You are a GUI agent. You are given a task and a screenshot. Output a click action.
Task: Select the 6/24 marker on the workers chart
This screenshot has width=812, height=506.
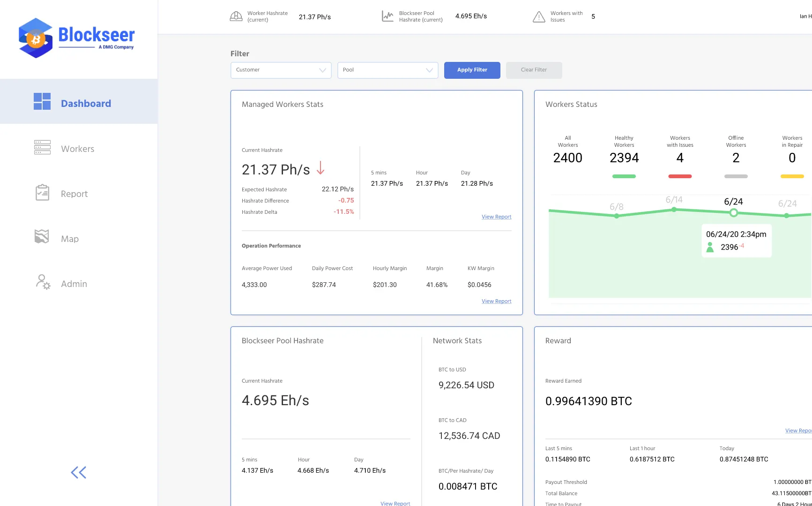pyautogui.click(x=734, y=212)
